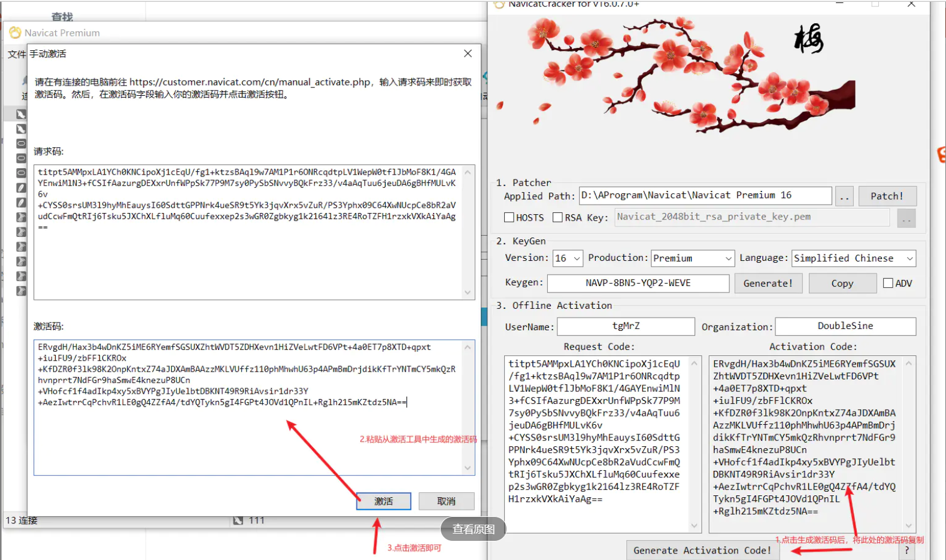Viewport: 946px width, 560px height.
Task: Click the 取消 button
Action: tap(446, 501)
